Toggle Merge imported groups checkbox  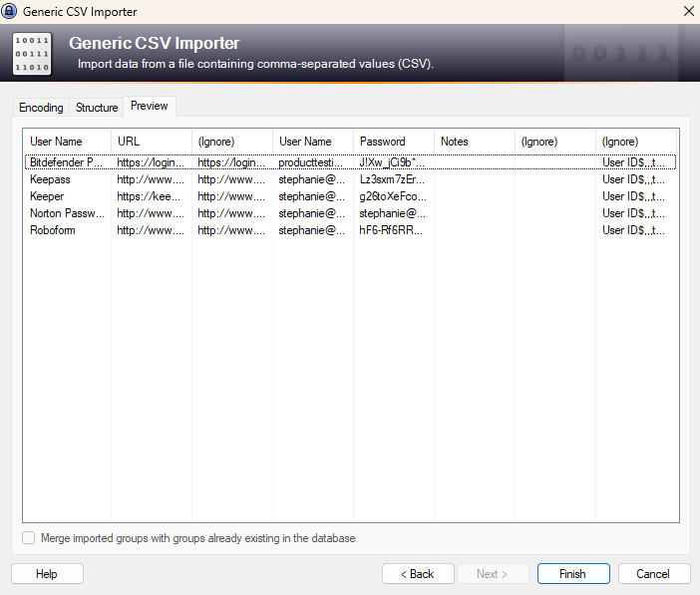pos(28,538)
